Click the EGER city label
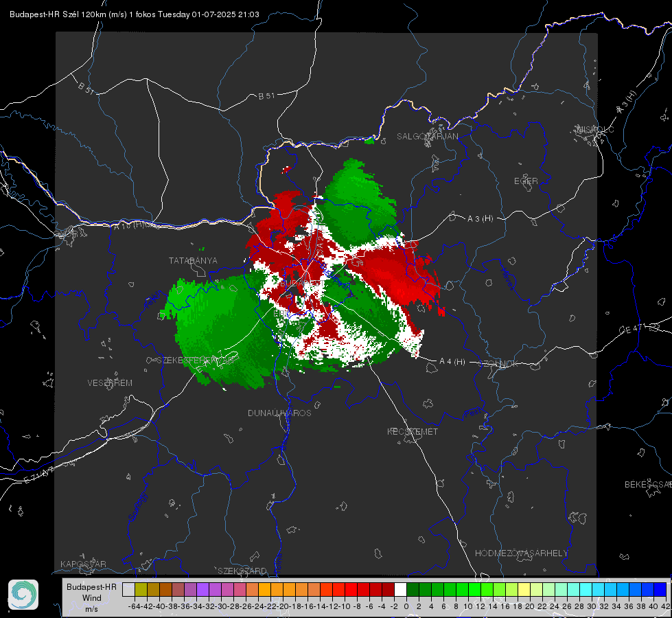672x618 pixels. coord(526,181)
